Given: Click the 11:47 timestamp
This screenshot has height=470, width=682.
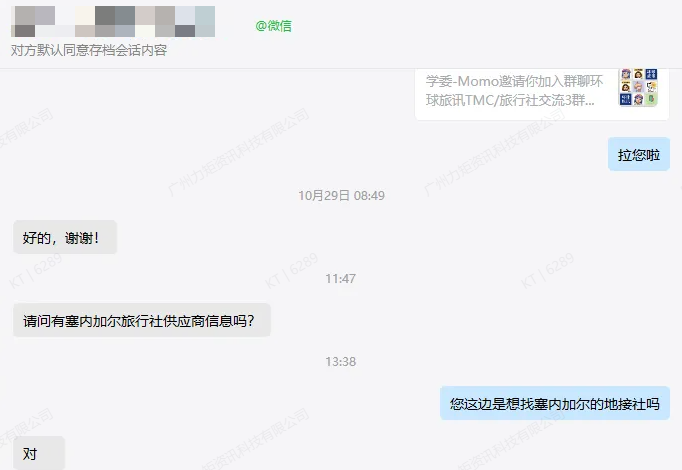Looking at the screenshot, I should [x=341, y=279].
